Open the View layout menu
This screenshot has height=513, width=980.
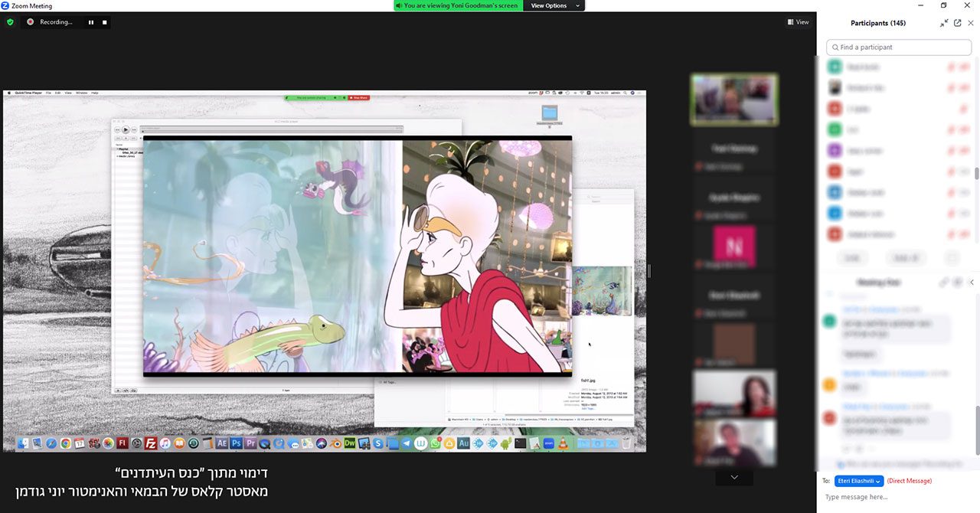point(798,22)
